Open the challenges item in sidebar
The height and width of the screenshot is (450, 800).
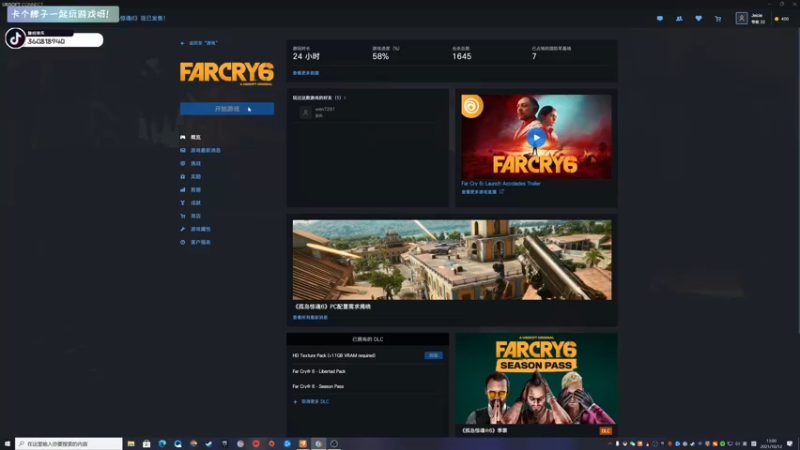(x=190, y=163)
